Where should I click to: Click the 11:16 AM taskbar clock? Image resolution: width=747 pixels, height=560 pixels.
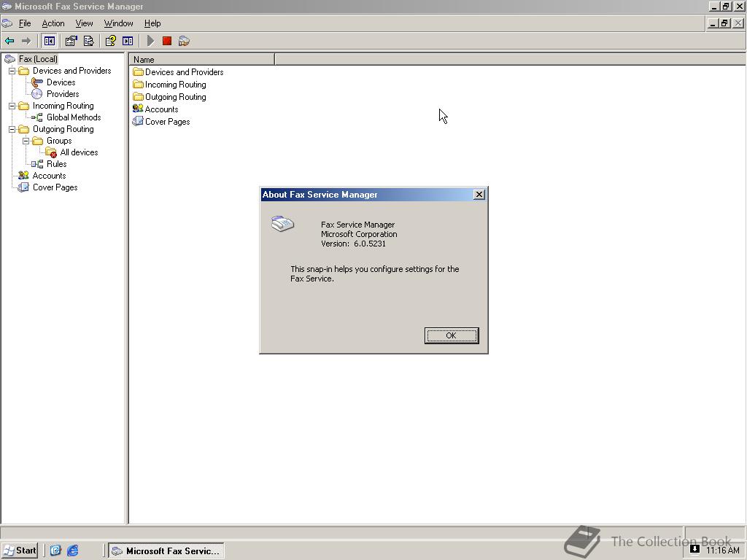(723, 551)
